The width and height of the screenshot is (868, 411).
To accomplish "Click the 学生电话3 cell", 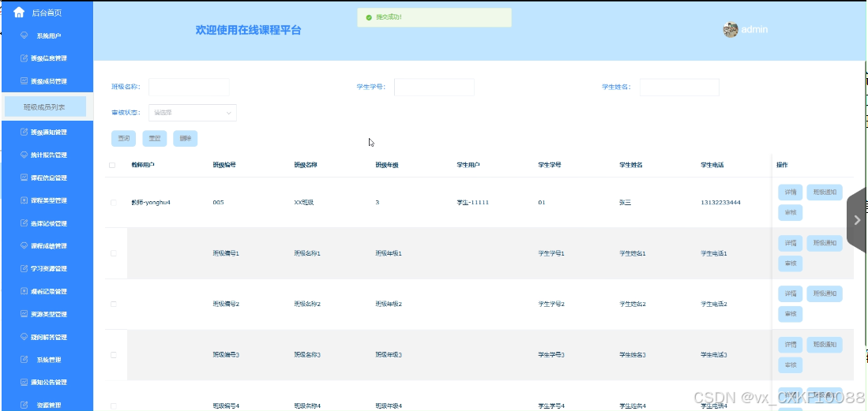I will [714, 354].
